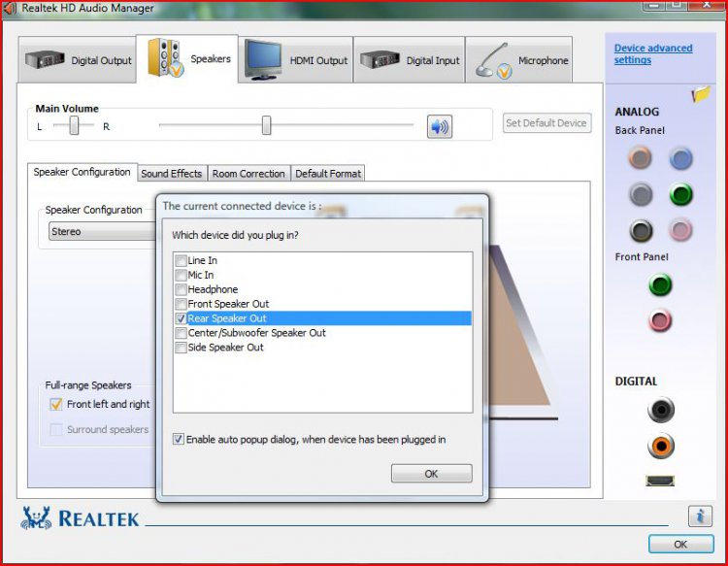Open Device advanced settings link

[x=653, y=53]
